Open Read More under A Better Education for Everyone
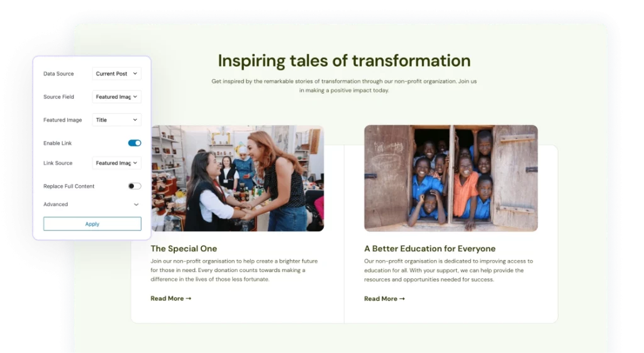Screen dimensions: 644x353 coord(384,299)
